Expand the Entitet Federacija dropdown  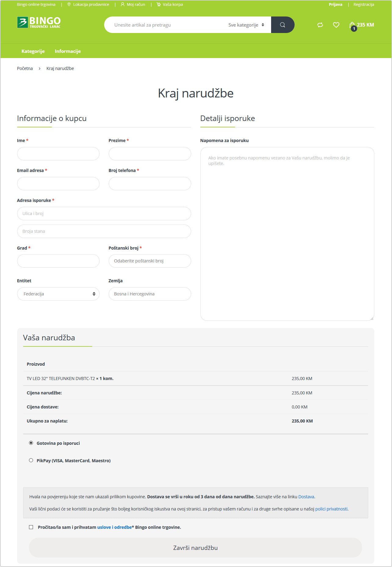pos(58,294)
